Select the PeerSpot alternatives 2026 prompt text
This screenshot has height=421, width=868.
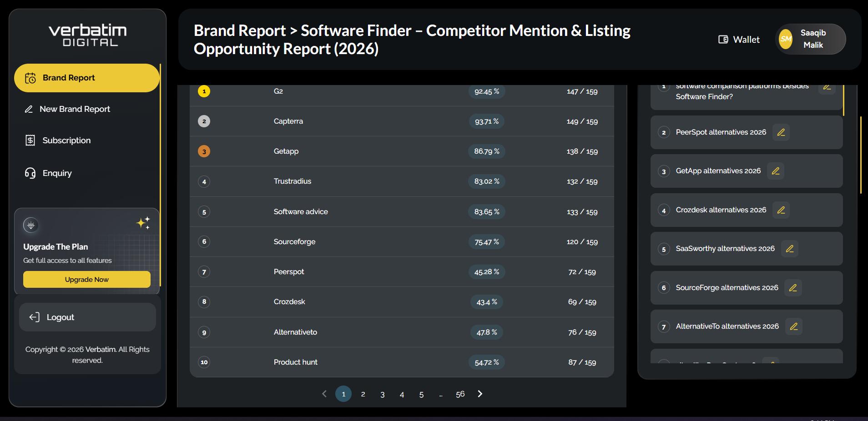point(721,132)
